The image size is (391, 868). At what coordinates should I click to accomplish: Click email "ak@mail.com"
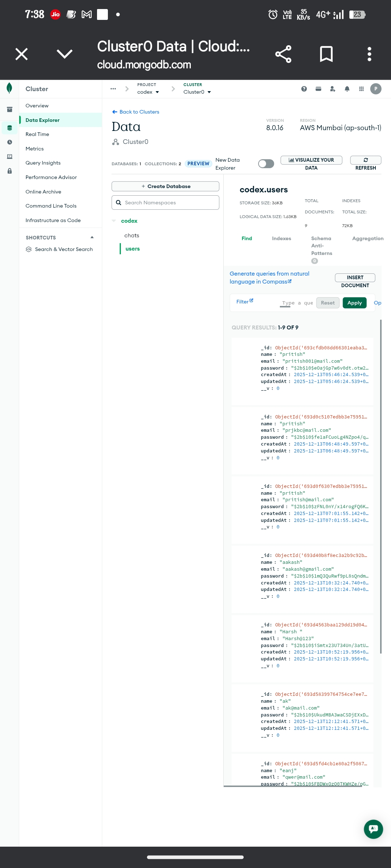301,708
